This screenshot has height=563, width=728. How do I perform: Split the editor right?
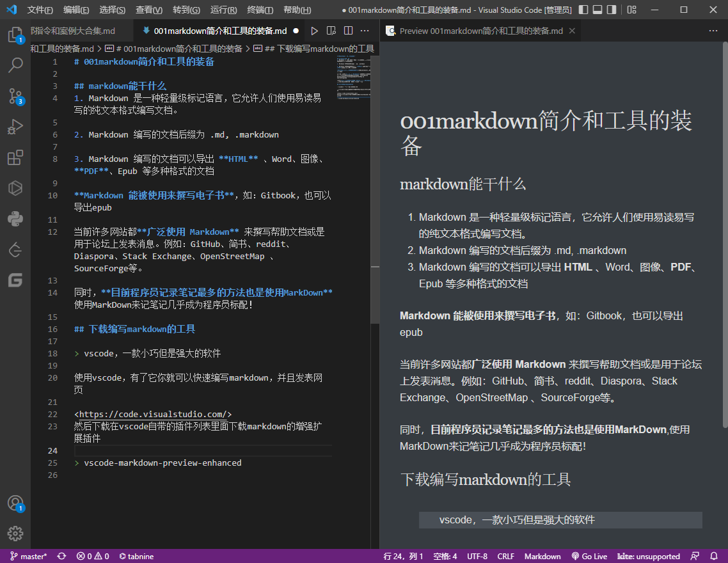click(348, 31)
